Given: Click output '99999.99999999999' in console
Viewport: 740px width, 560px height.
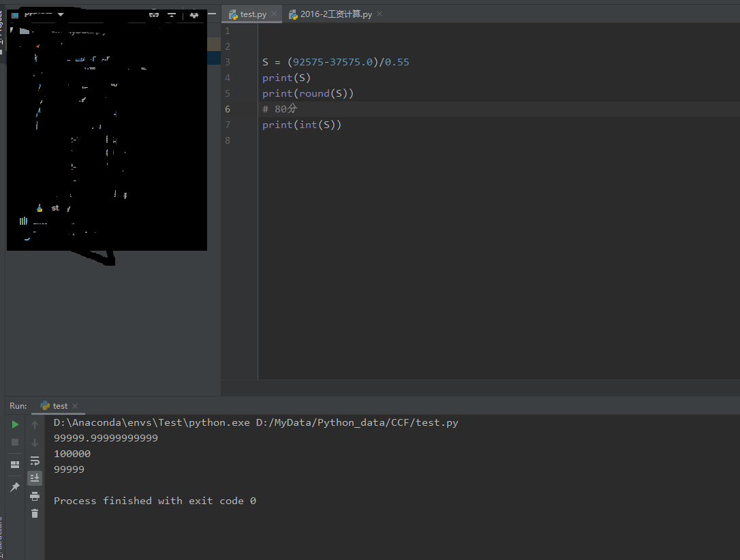Looking at the screenshot, I should [x=106, y=438].
